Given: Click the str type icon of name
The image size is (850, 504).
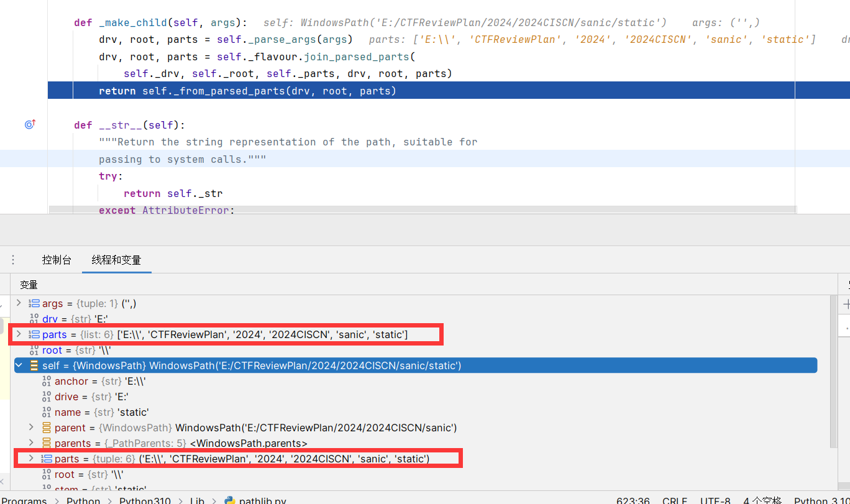Looking at the screenshot, I should 47,412.
